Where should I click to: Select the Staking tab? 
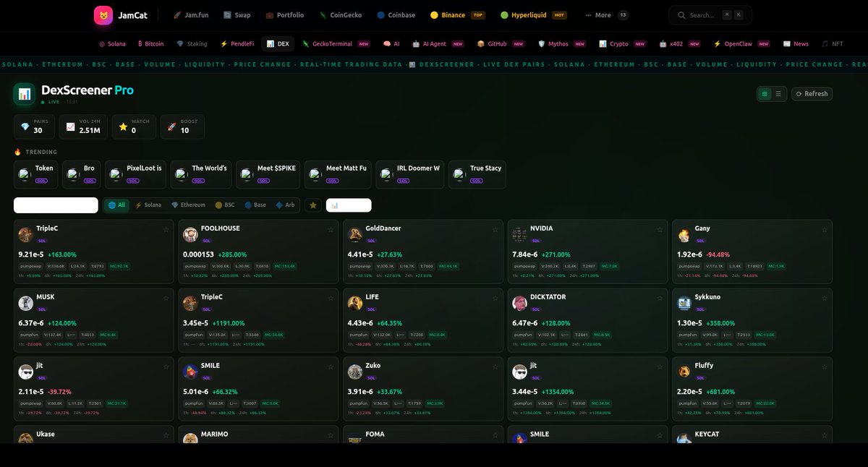point(192,44)
